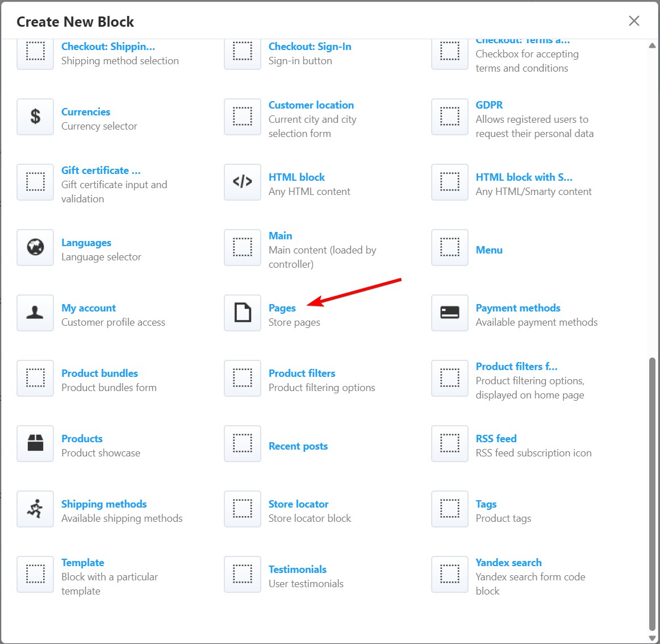Image resolution: width=660 pixels, height=644 pixels.
Task: Click the Menu block placeholder icon
Action: [x=450, y=247]
